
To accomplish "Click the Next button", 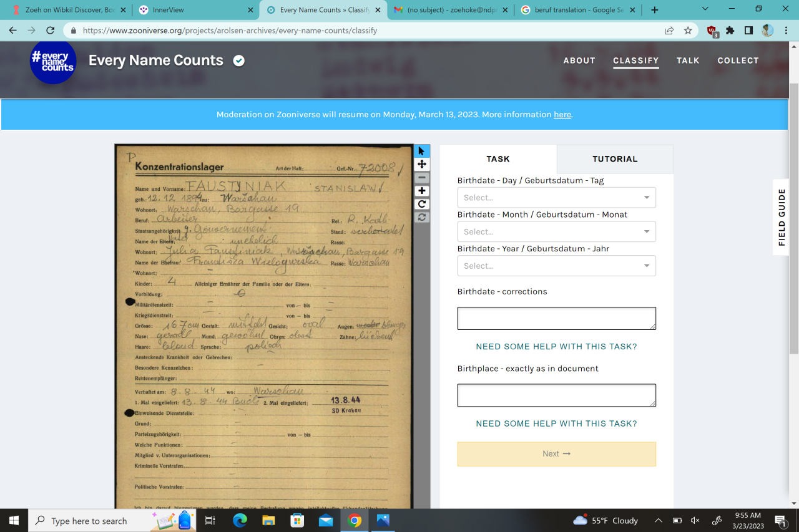I will [x=556, y=454].
